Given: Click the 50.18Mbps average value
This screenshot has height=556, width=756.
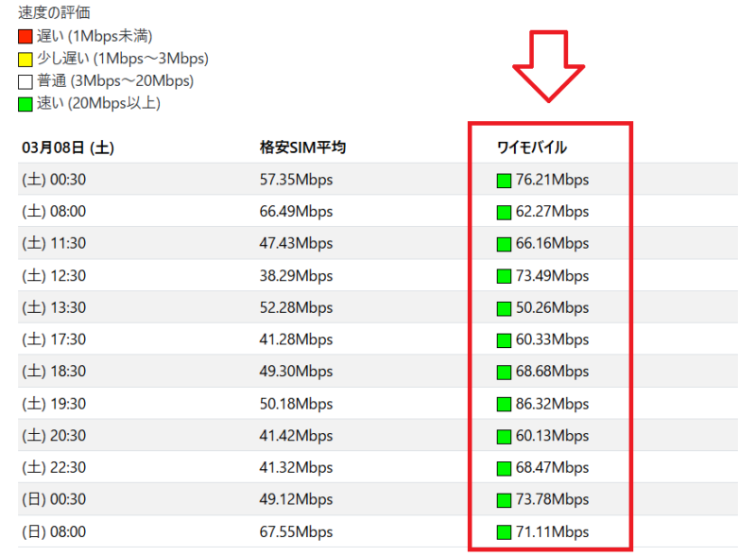Looking at the screenshot, I should point(296,404).
